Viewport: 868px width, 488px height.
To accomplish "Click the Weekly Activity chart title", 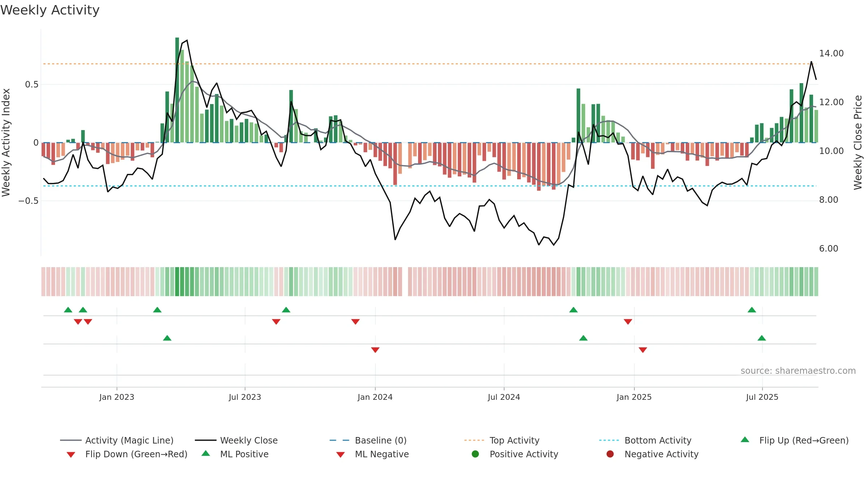I will click(50, 10).
